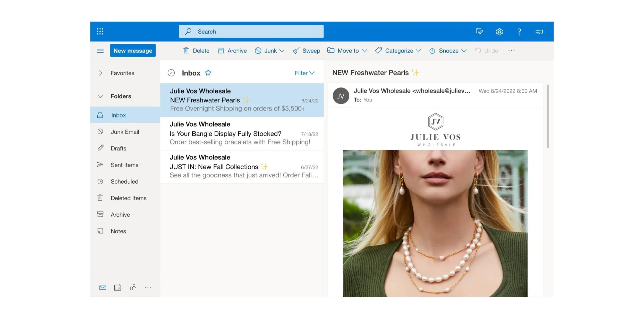Click the Wed 8/24/2022 8:00 AM timestamp
Screen dimensions: 644x319
(x=508, y=91)
